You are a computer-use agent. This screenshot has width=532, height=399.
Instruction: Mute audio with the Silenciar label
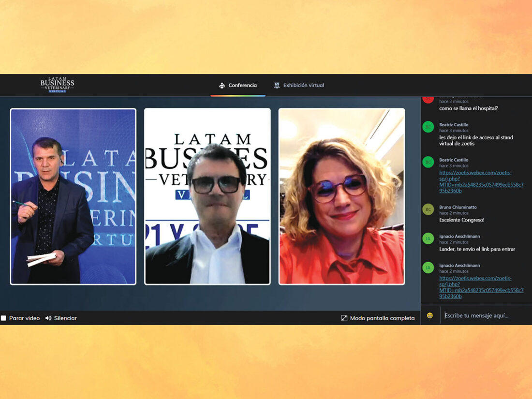pos(65,318)
